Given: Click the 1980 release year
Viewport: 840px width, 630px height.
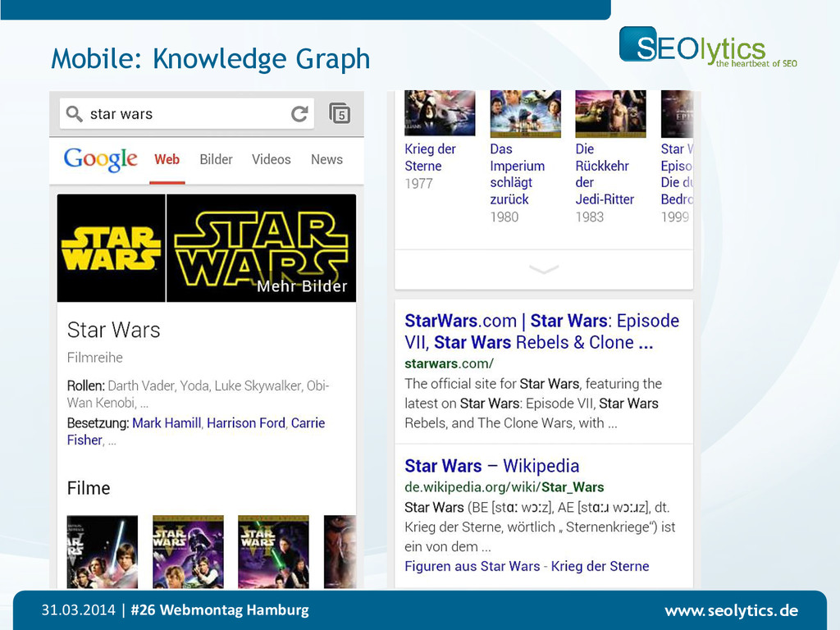Looking at the screenshot, I should (x=504, y=217).
